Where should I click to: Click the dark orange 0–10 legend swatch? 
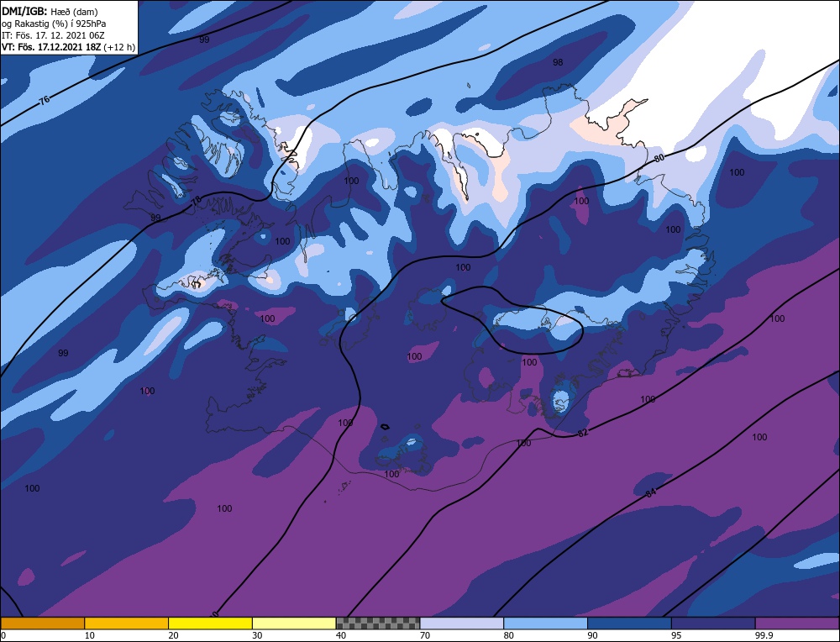[42, 623]
